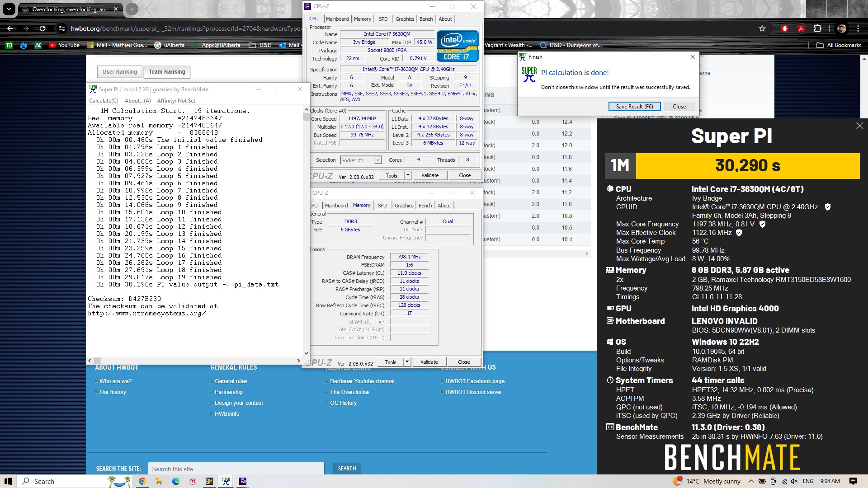Open the Chrome tab search dropdown
868x488 pixels.
9,9
